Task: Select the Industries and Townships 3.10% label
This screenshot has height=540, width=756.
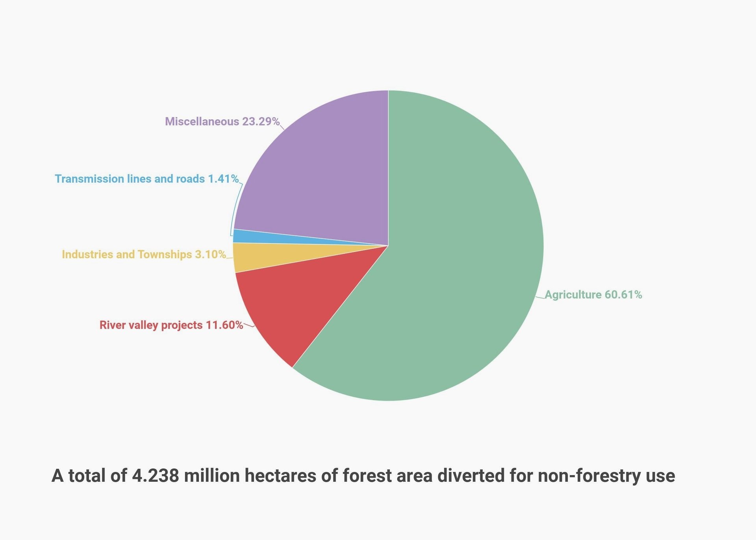Action: click(x=144, y=255)
